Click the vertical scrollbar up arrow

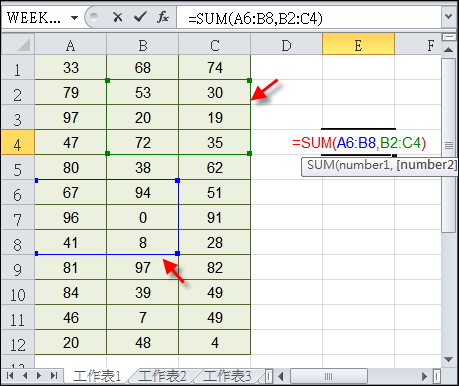[449, 50]
